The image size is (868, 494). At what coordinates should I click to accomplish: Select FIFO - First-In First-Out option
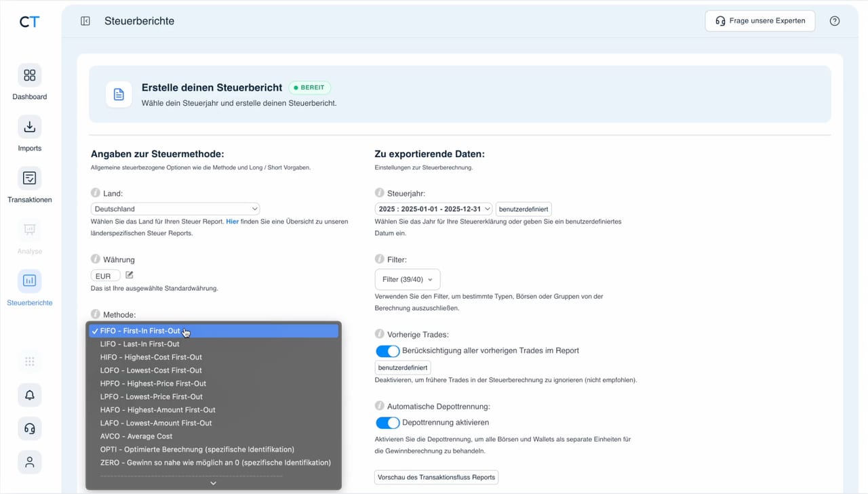point(214,331)
